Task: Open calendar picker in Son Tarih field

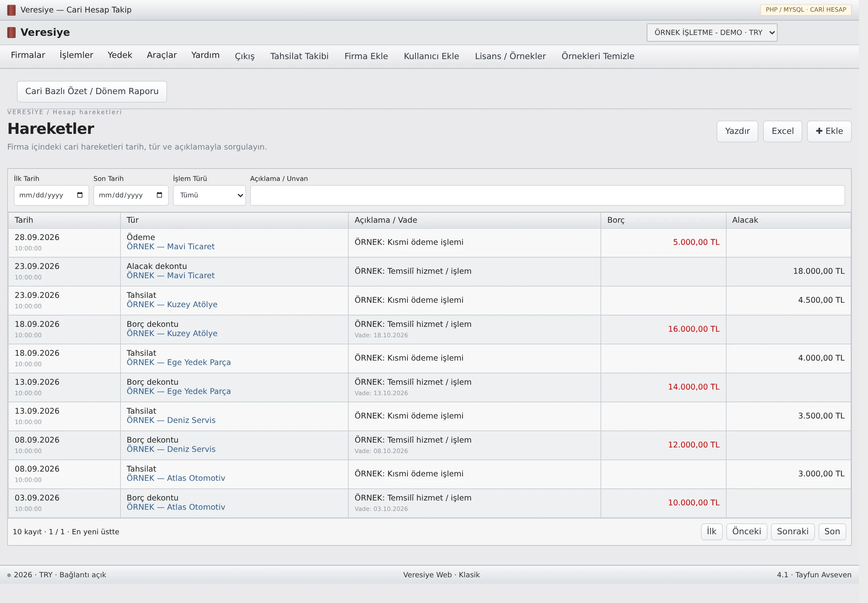Action: point(160,195)
